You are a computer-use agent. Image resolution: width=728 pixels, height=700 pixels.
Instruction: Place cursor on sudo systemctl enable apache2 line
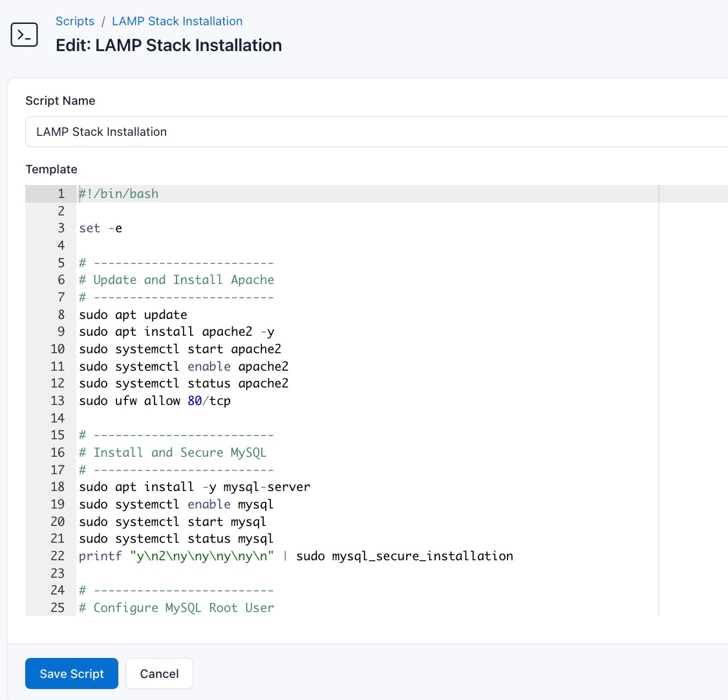pyautogui.click(x=183, y=366)
